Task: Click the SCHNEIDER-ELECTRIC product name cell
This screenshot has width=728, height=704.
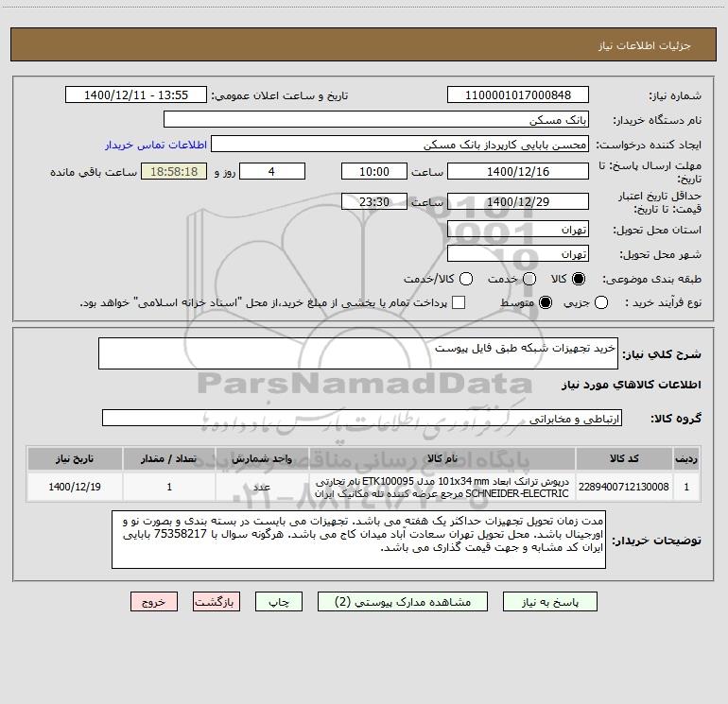Action: tap(442, 487)
